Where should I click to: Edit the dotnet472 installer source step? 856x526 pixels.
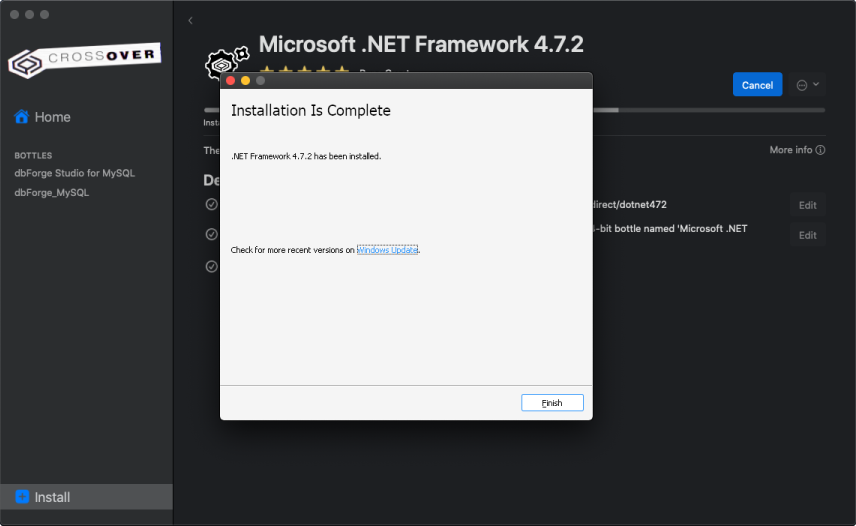(x=807, y=205)
